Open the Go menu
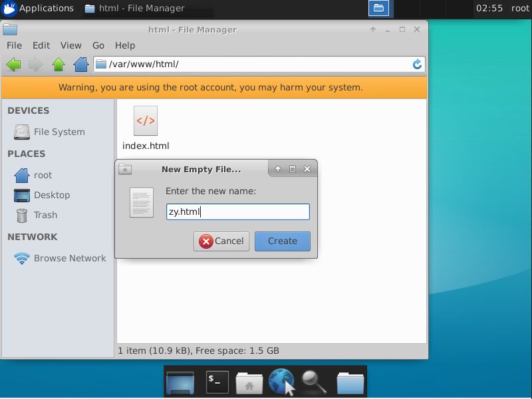 tap(98, 45)
